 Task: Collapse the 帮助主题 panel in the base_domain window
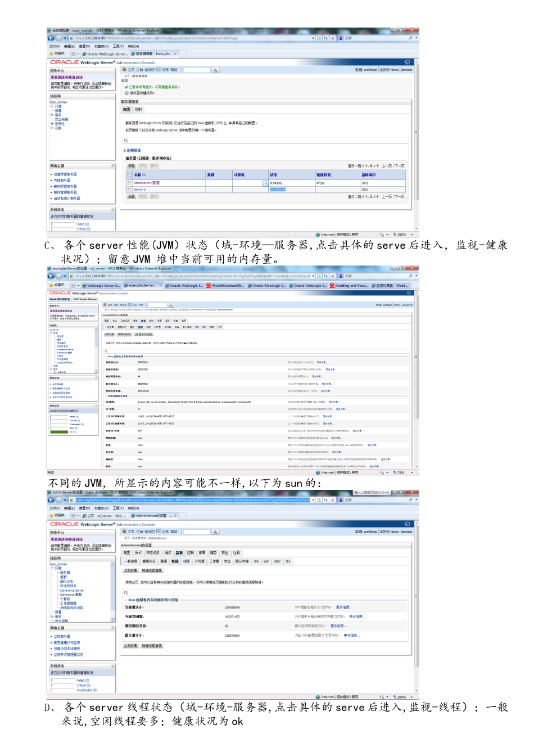(113, 166)
